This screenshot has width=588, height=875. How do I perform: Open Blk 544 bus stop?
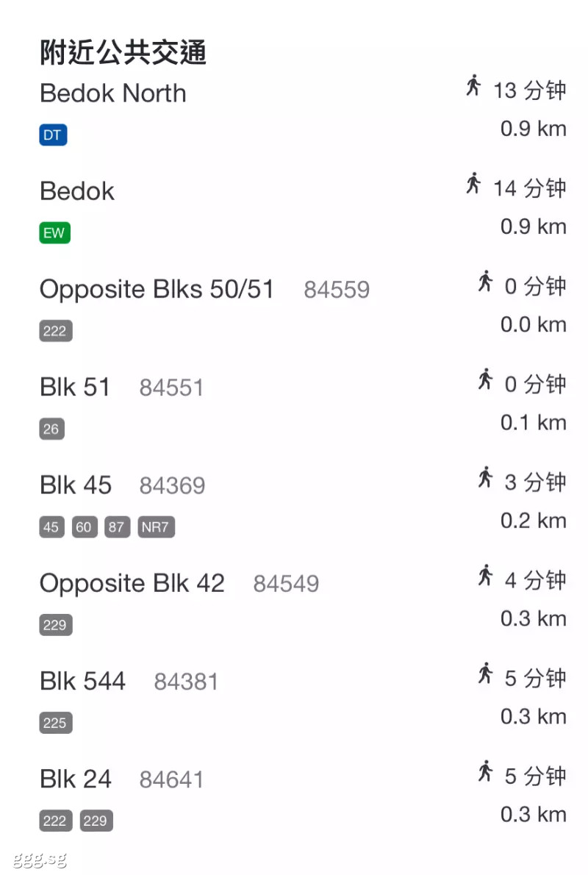tap(303, 698)
